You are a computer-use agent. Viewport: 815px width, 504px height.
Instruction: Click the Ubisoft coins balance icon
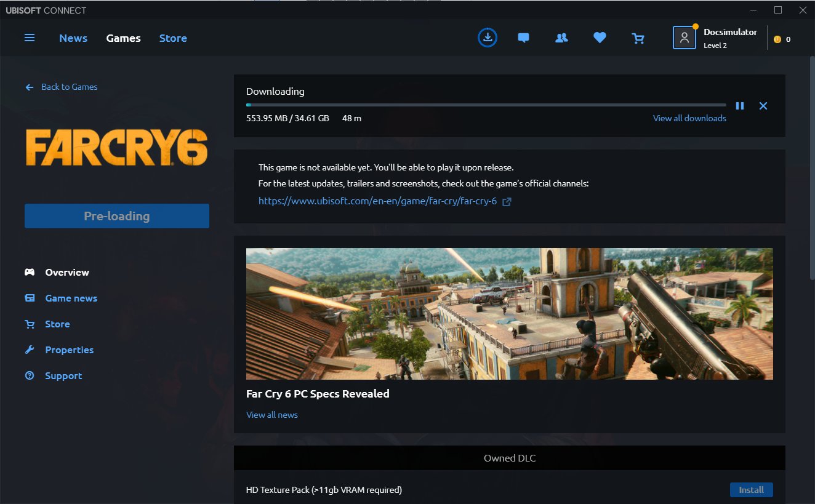coord(777,39)
